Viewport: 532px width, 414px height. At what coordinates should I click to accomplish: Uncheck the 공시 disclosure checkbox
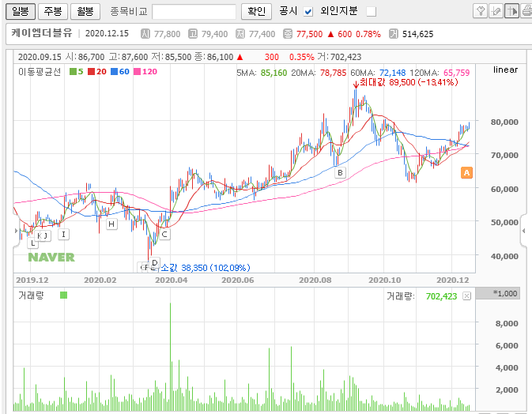pyautogui.click(x=308, y=12)
